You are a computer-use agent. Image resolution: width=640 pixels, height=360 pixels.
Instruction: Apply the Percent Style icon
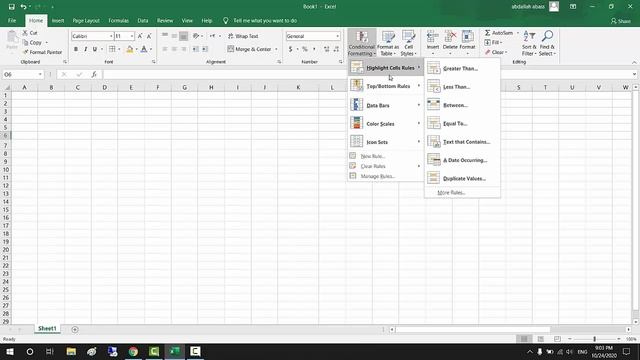304,49
